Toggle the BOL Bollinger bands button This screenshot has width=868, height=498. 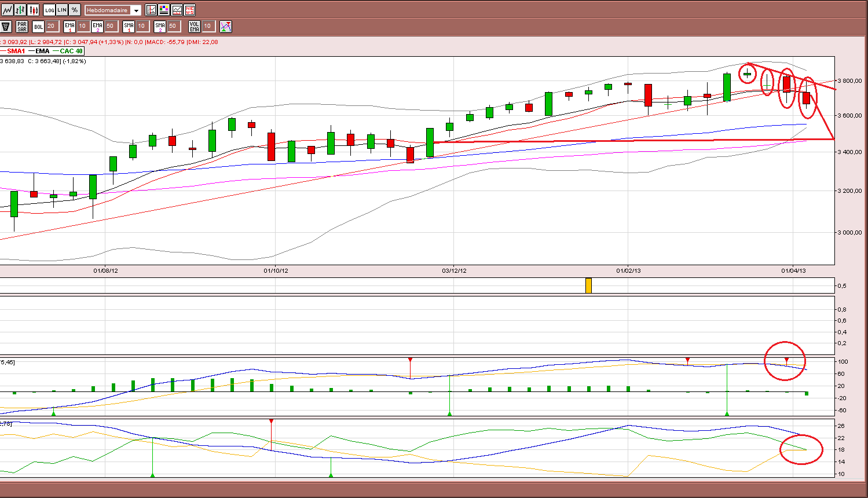pos(38,26)
